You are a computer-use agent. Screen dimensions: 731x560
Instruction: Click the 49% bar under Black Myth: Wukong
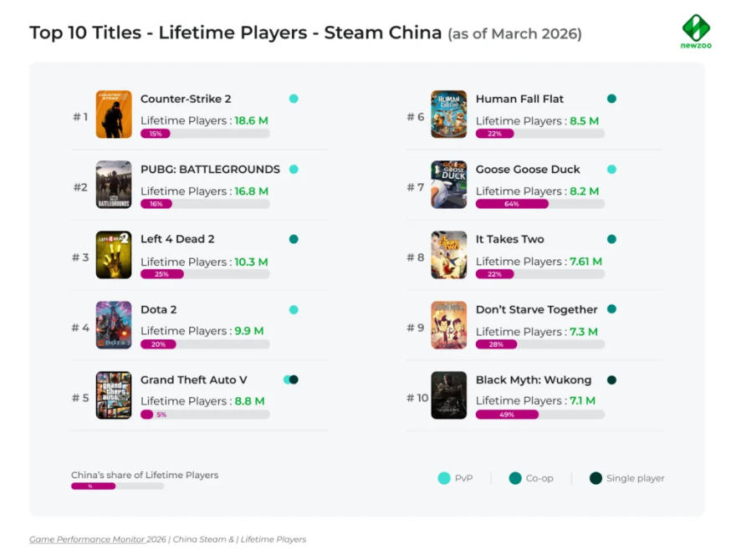coord(507,415)
